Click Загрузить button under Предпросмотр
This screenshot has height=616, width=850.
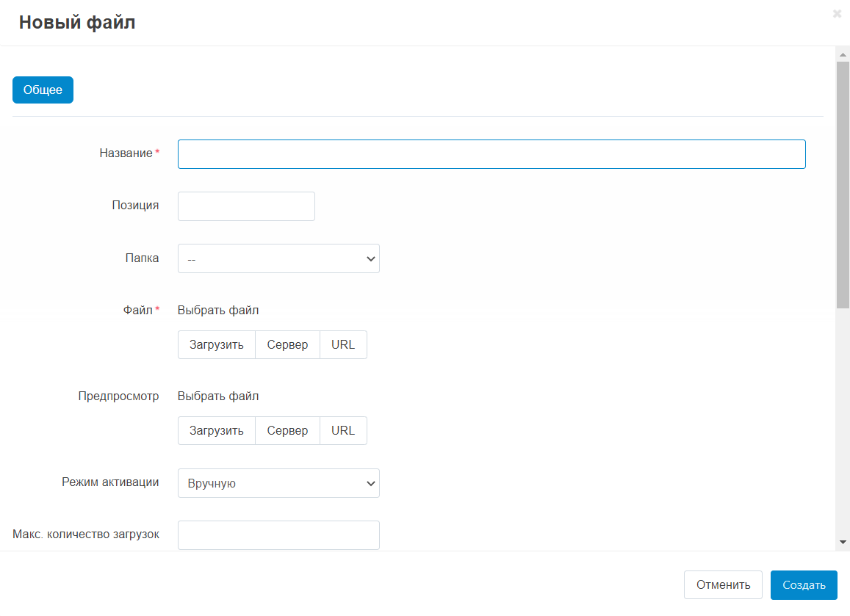click(217, 431)
